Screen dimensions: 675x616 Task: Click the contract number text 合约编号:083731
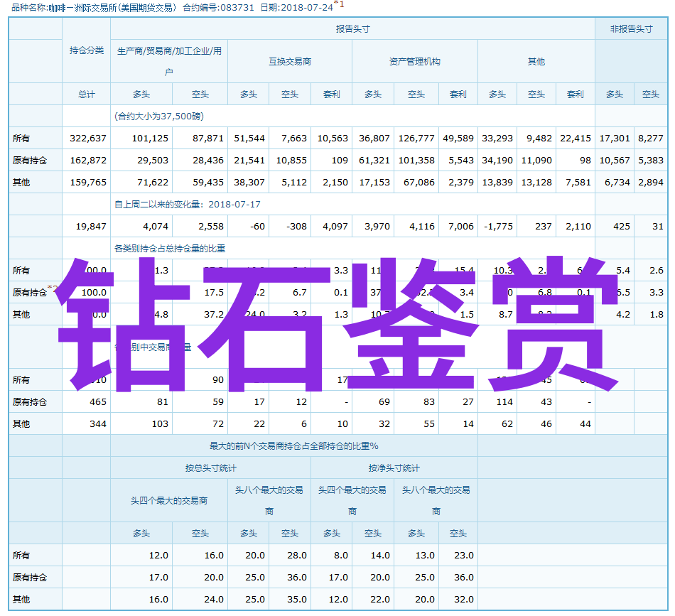click(218, 8)
